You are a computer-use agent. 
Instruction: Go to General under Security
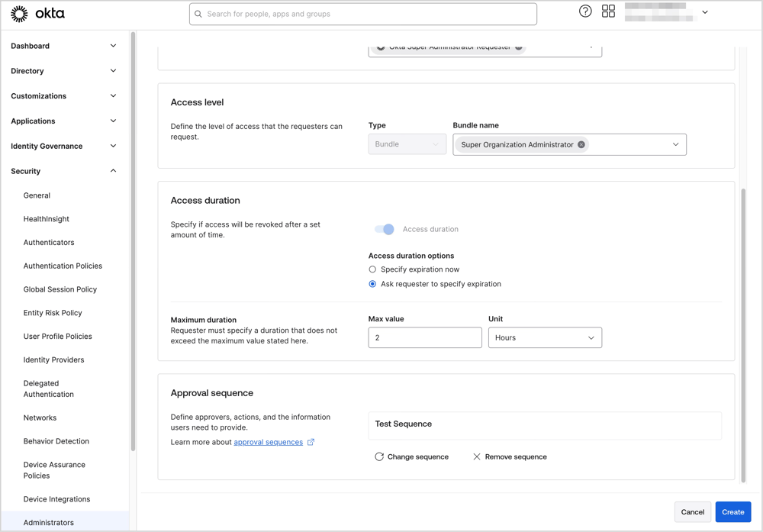(37, 195)
